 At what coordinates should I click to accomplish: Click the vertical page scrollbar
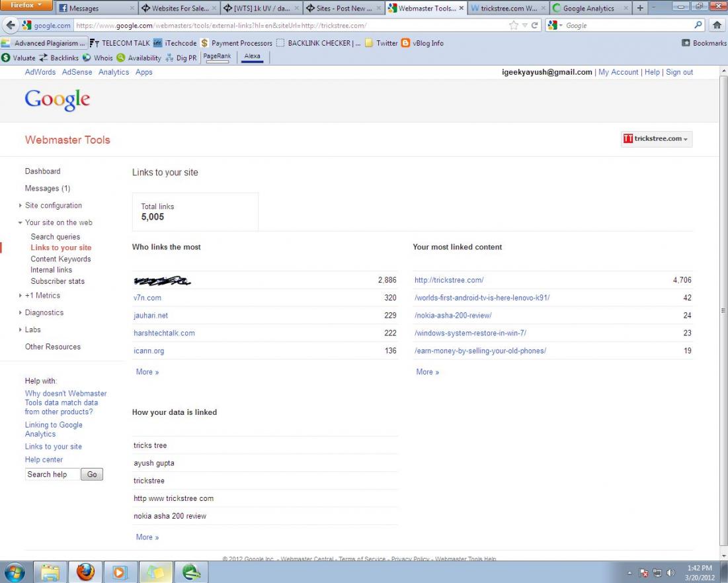pyautogui.click(x=723, y=310)
